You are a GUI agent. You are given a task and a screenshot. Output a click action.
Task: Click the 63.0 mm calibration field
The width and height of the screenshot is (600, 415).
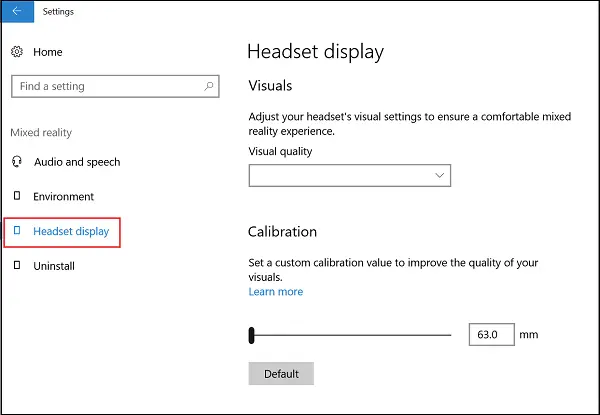click(492, 334)
